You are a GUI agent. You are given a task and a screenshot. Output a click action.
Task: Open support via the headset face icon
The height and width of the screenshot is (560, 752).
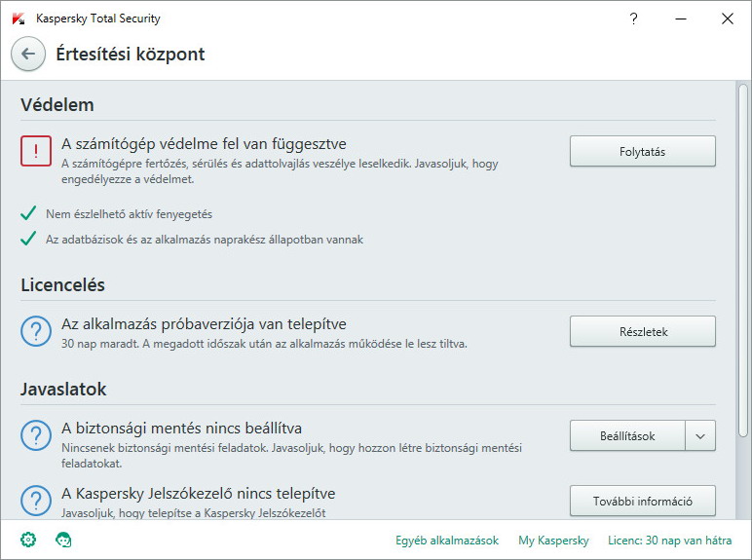[x=63, y=540]
